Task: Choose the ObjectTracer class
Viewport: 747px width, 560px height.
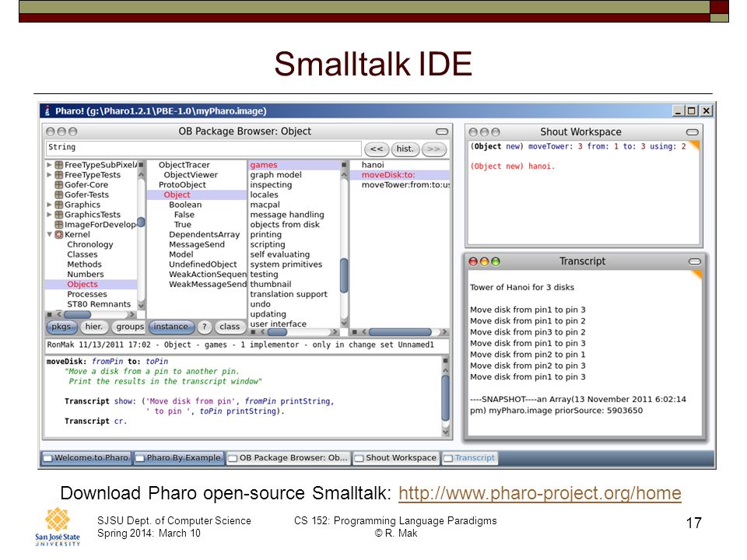Action: pyautogui.click(x=184, y=165)
